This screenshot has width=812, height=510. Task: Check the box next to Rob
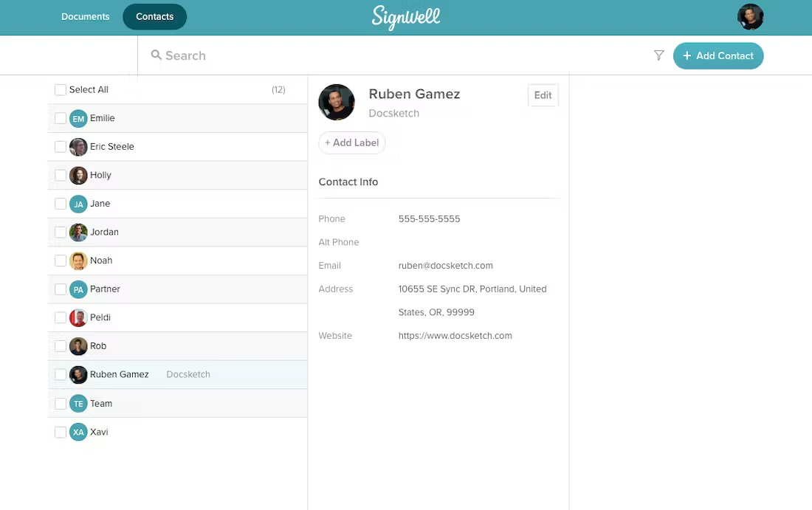(x=60, y=346)
